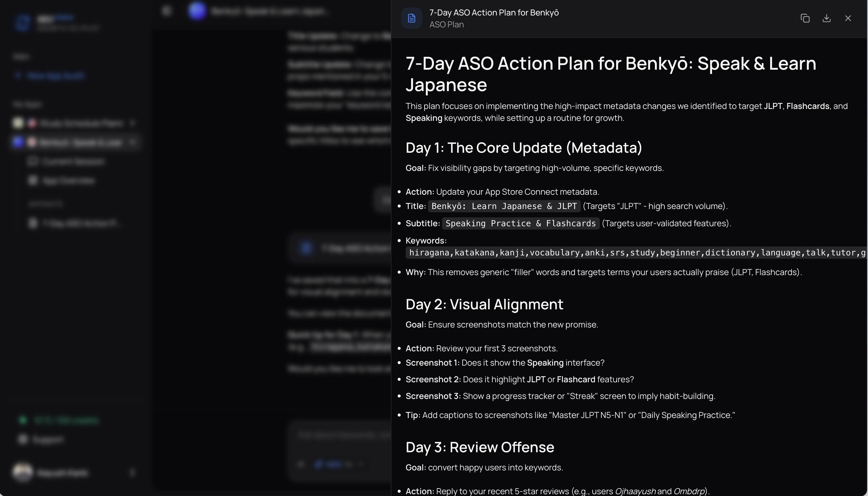Expand the Study Schedule Planner app chevron

point(132,123)
